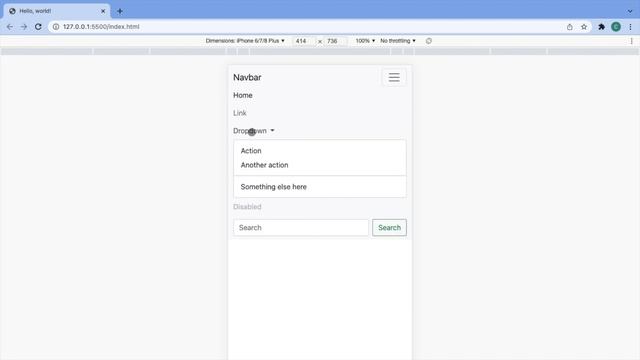The height and width of the screenshot is (360, 640).
Task: Click the address bar URL
Action: pyautogui.click(x=101, y=27)
